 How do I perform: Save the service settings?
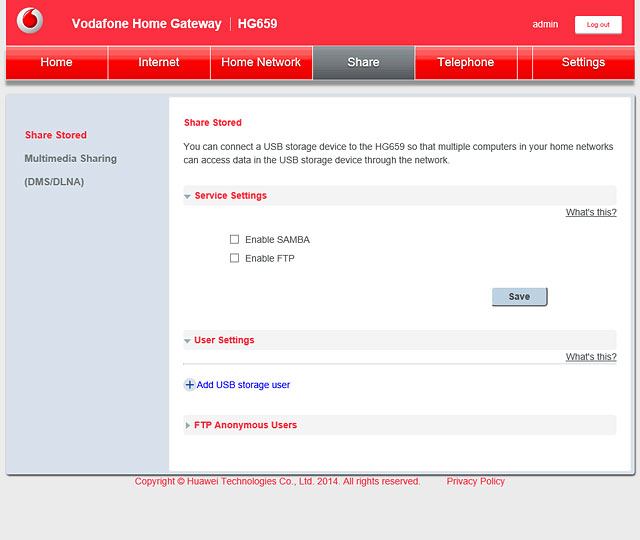(519, 297)
